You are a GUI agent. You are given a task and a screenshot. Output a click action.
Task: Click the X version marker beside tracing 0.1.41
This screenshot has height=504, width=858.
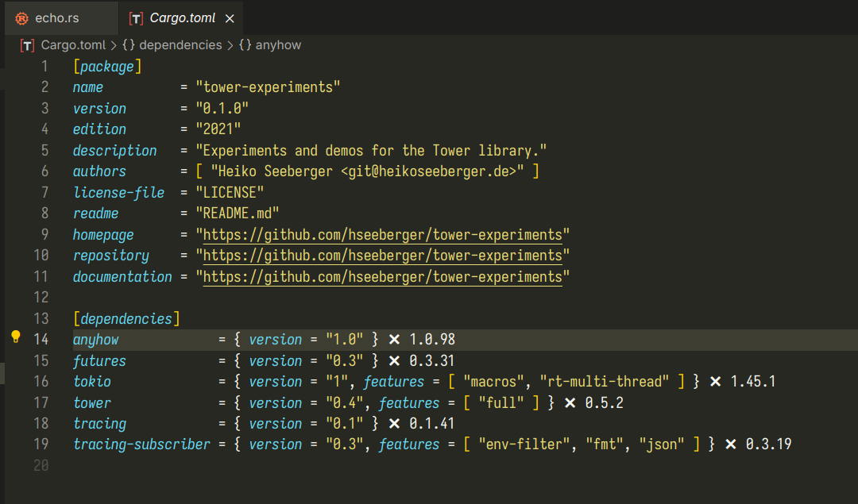coord(394,424)
